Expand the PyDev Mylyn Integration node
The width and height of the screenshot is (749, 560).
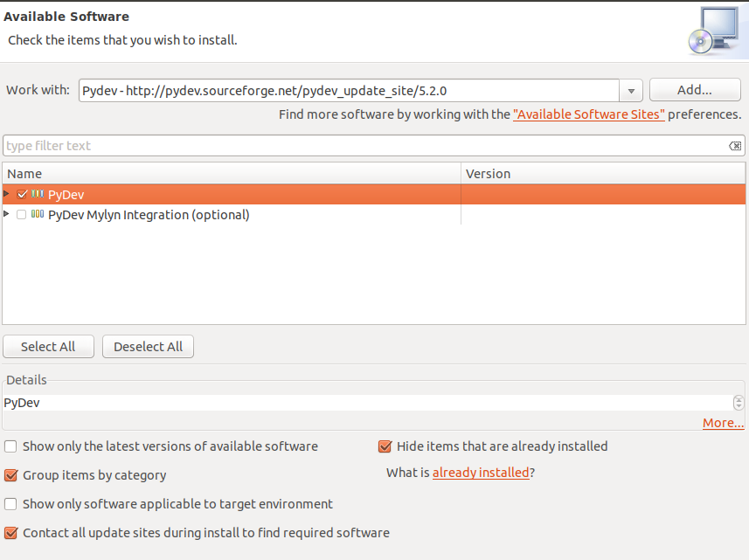7,214
